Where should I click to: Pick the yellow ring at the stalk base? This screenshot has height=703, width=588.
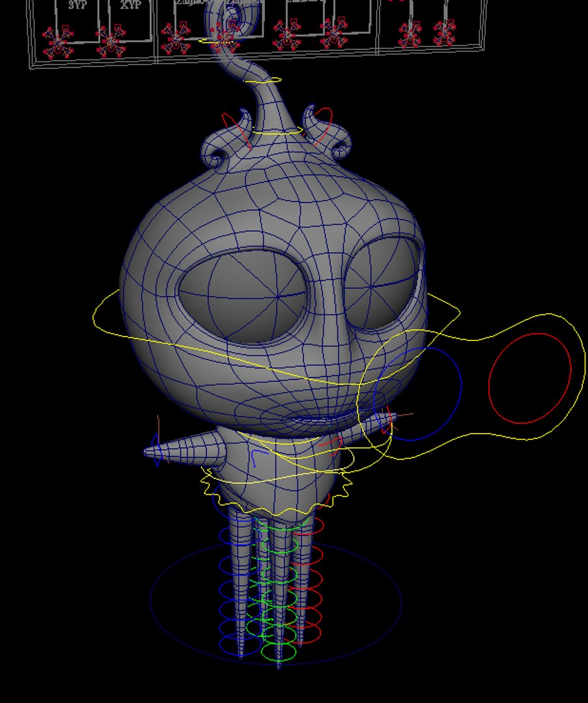pos(277,131)
